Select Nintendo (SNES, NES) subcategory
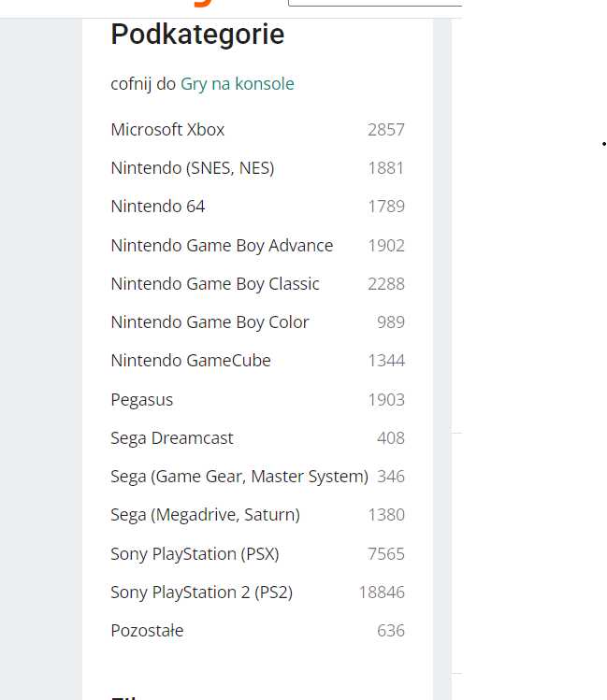The image size is (607, 700). pos(192,168)
